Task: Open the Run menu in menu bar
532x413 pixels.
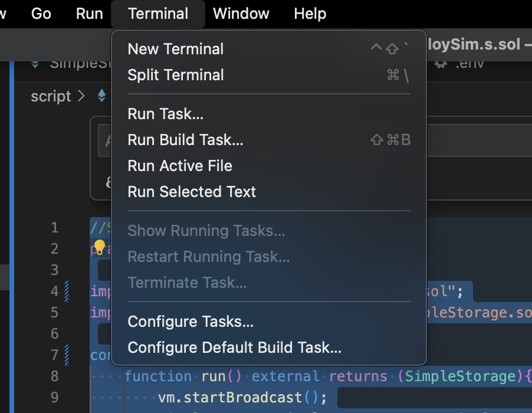Action: 90,14
